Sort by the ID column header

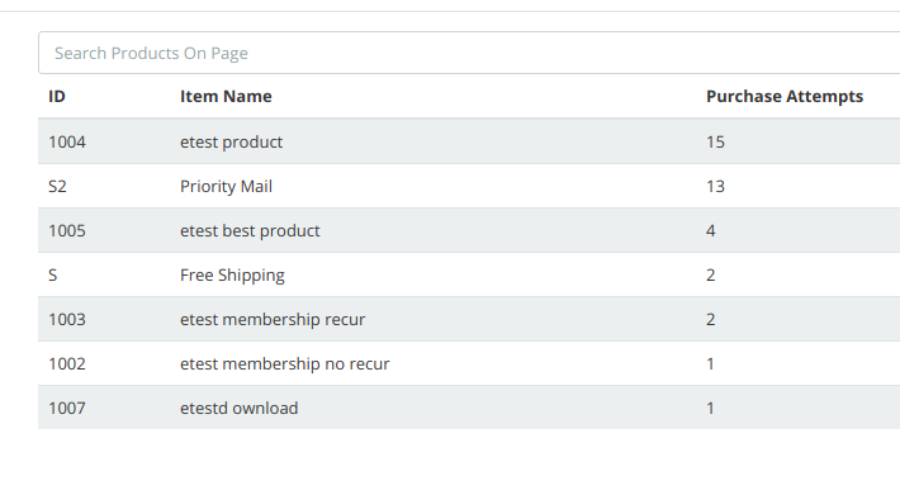pyautogui.click(x=57, y=97)
